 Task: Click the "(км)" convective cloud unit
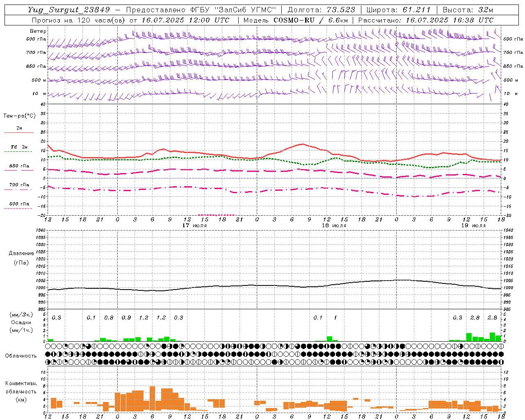click(x=22, y=399)
